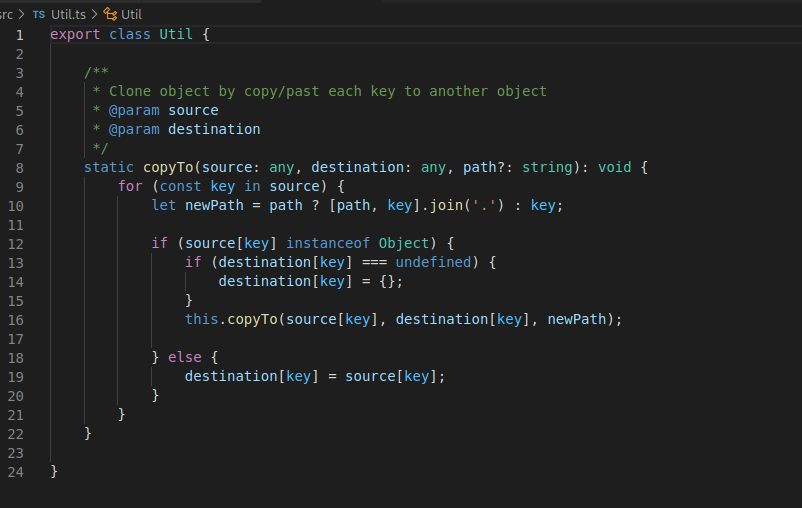
Task: Click the Util class name on line 1
Action: [x=176, y=35]
